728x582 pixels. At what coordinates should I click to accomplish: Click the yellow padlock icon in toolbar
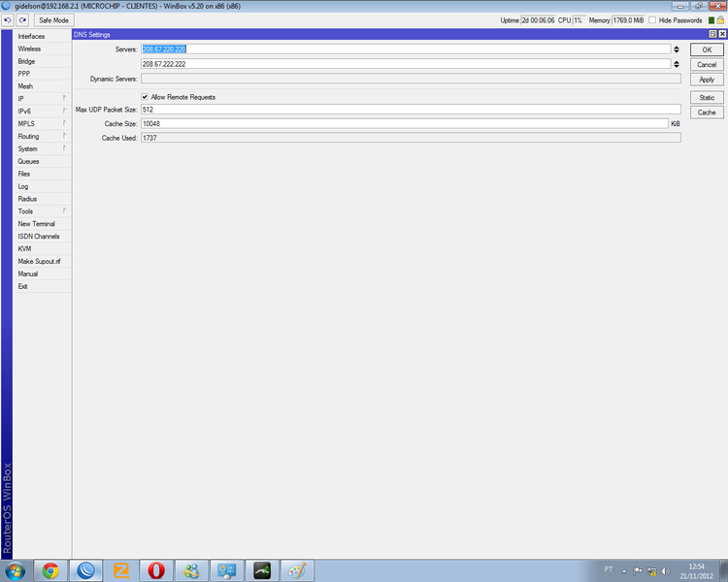point(720,20)
